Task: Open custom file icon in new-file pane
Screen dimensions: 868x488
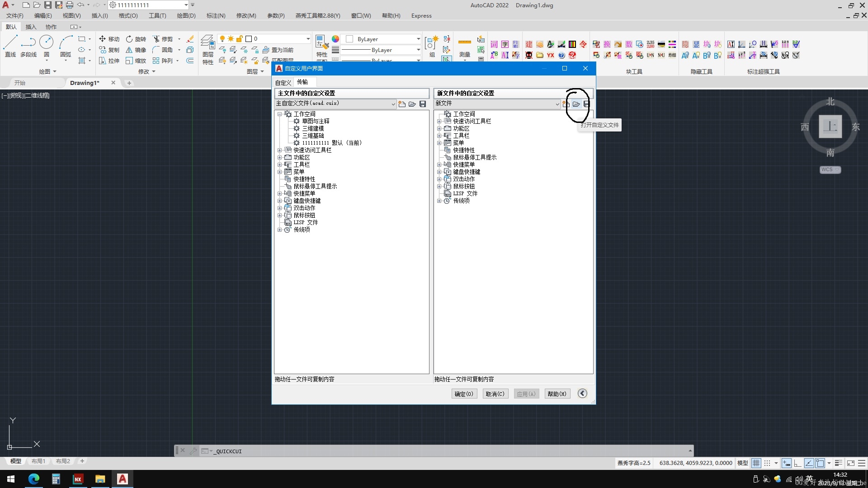Action: click(x=576, y=104)
